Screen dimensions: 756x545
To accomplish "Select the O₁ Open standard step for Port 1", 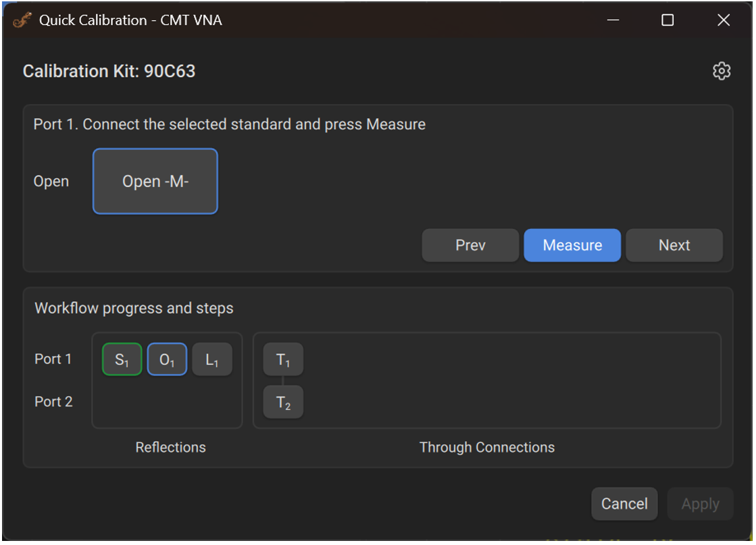I will pyautogui.click(x=166, y=359).
